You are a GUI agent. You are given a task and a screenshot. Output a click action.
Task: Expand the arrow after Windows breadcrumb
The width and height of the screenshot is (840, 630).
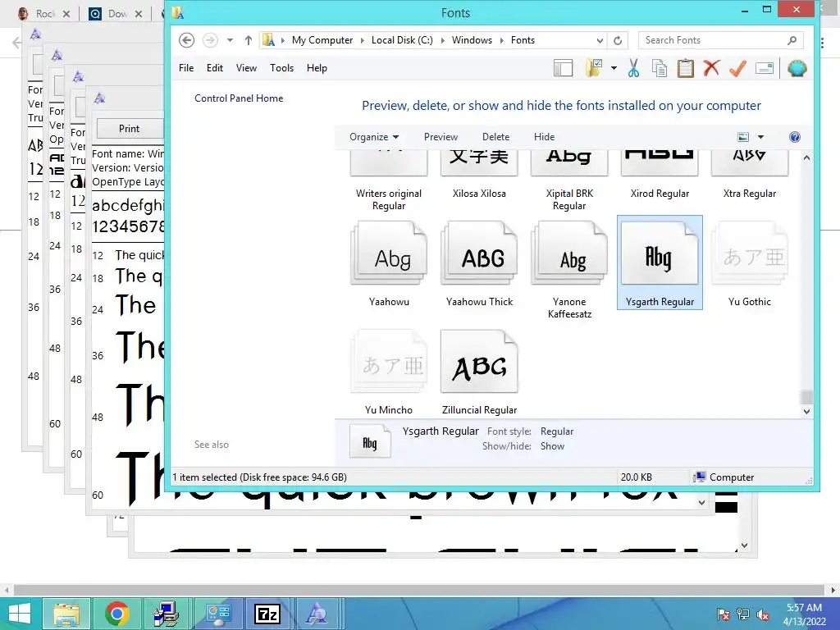point(502,40)
